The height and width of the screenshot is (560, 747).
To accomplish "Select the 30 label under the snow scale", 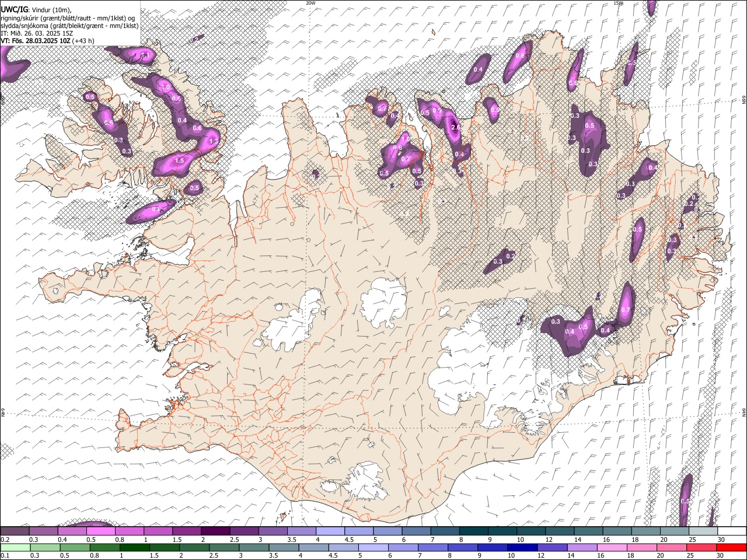I will (721, 540).
